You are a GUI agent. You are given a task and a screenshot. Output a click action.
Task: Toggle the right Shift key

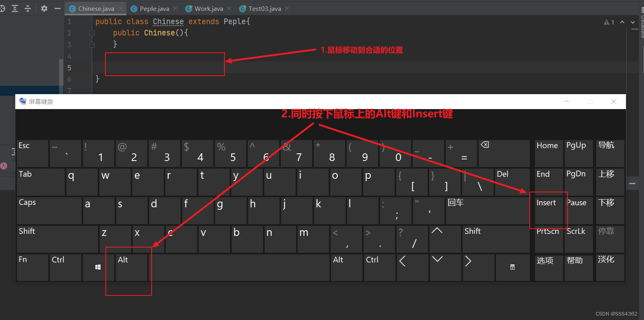(496, 239)
